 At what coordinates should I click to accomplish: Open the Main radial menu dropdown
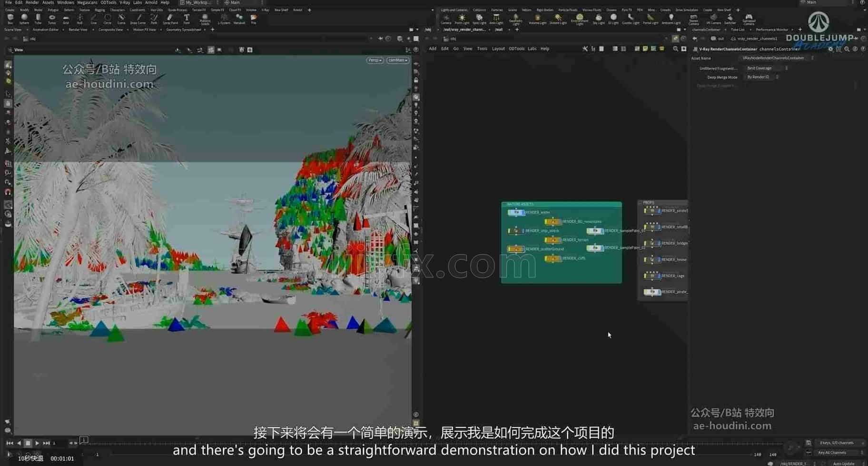tap(243, 2)
